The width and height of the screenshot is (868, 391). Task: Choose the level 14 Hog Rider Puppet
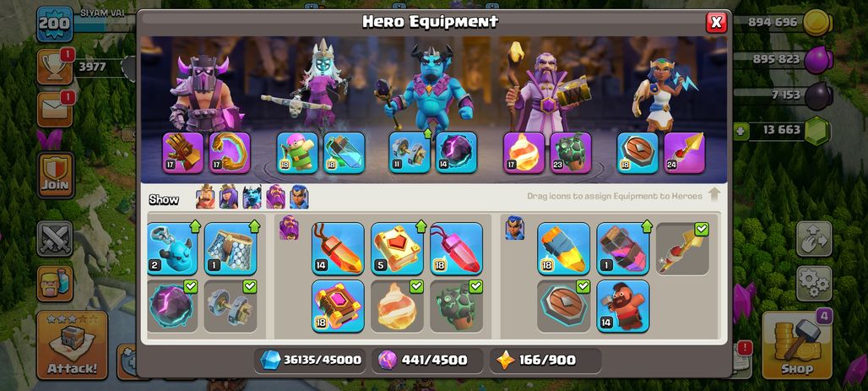tap(623, 307)
